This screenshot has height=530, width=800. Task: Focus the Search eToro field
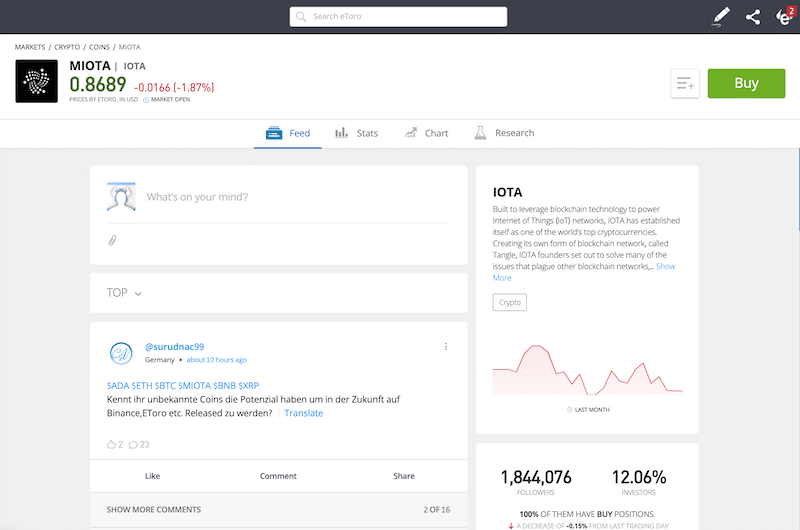[398, 17]
